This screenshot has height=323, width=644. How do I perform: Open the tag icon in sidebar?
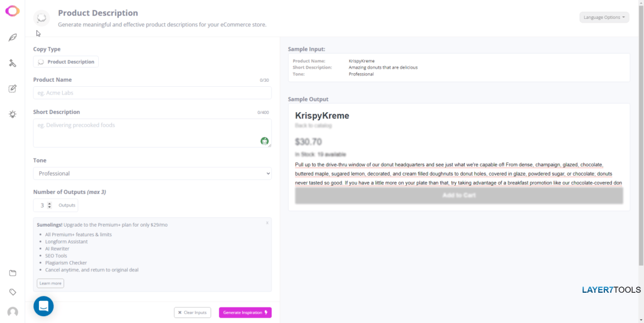[x=13, y=292]
